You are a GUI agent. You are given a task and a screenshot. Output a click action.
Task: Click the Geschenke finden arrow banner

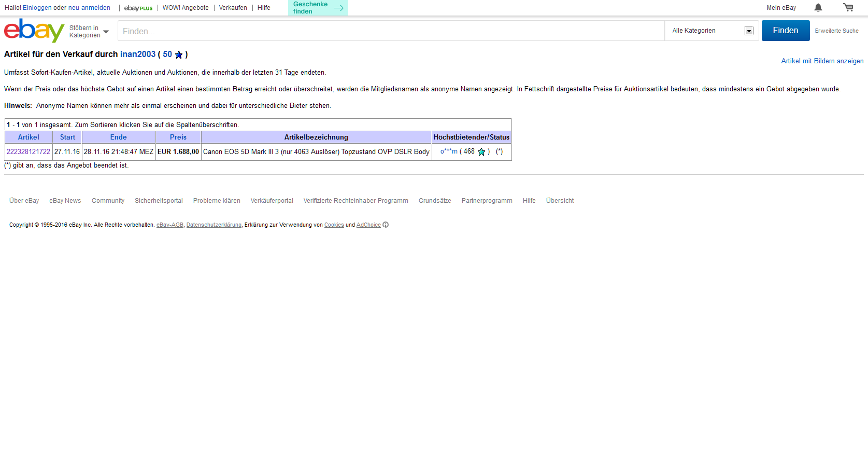pyautogui.click(x=318, y=8)
